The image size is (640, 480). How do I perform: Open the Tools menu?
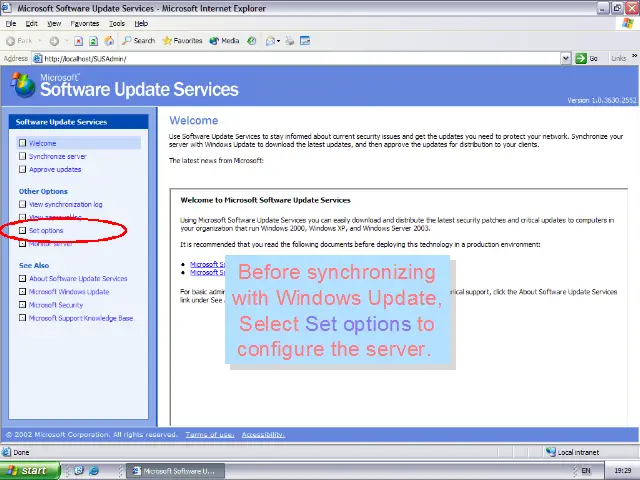117,24
